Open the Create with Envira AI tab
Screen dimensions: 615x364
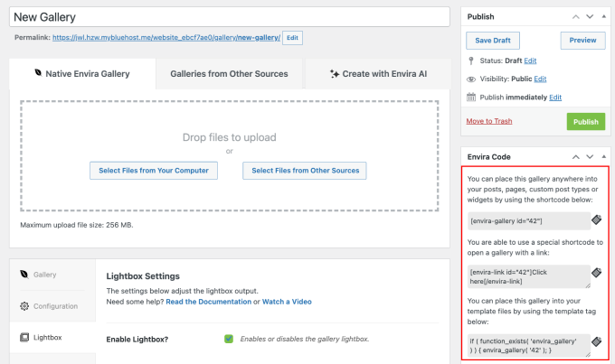tap(377, 73)
